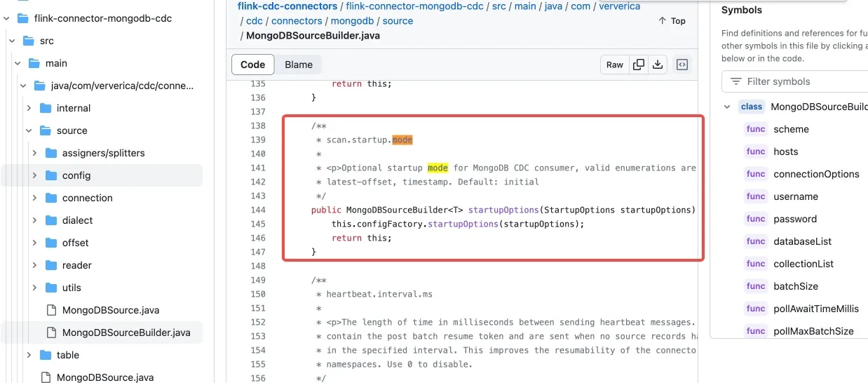Image resolution: width=868 pixels, height=383 pixels.
Task: Download raw file icon
Action: point(658,65)
